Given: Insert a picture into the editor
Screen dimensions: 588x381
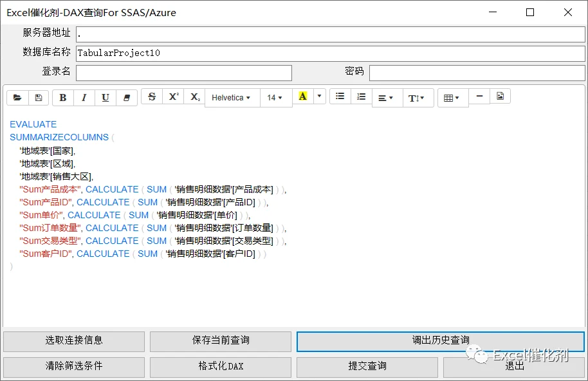Looking at the screenshot, I should tap(500, 96).
